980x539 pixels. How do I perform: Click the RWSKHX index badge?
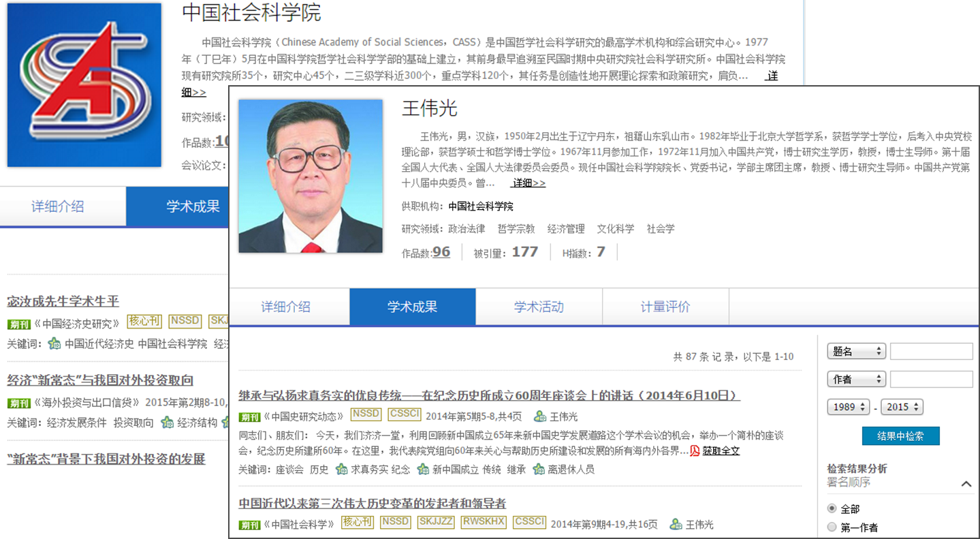[x=484, y=522]
